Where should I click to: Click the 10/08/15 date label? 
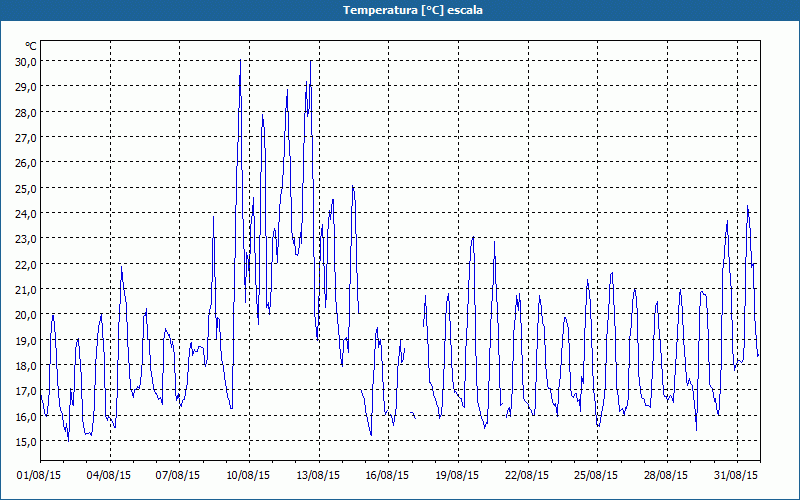[x=248, y=475]
